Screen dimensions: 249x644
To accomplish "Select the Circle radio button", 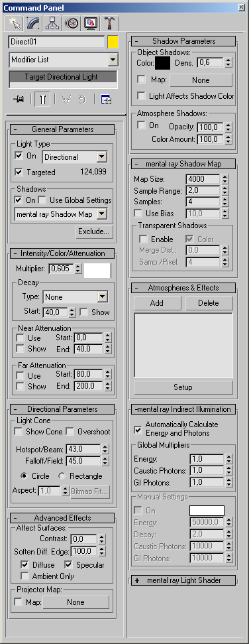I will tap(24, 476).
